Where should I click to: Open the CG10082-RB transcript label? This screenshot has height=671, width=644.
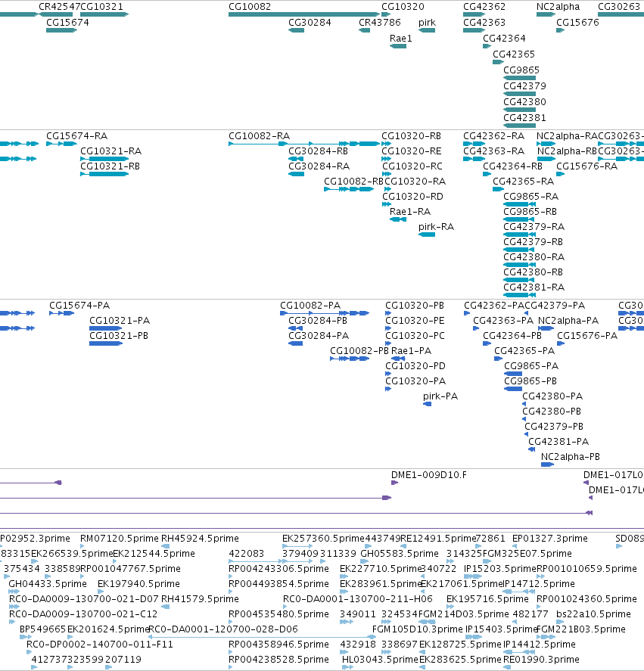coord(353,182)
